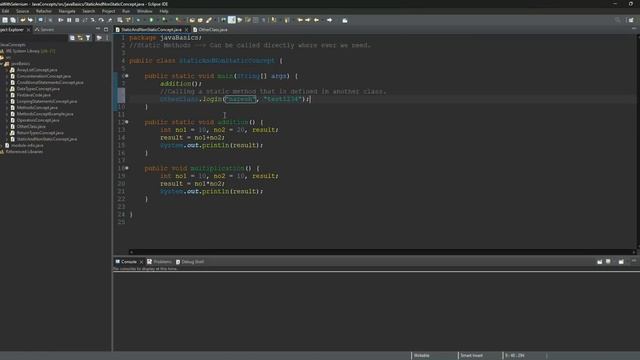Click the Open Console icon in Console toolbar
The width and height of the screenshot is (640, 360).
(x=621, y=262)
